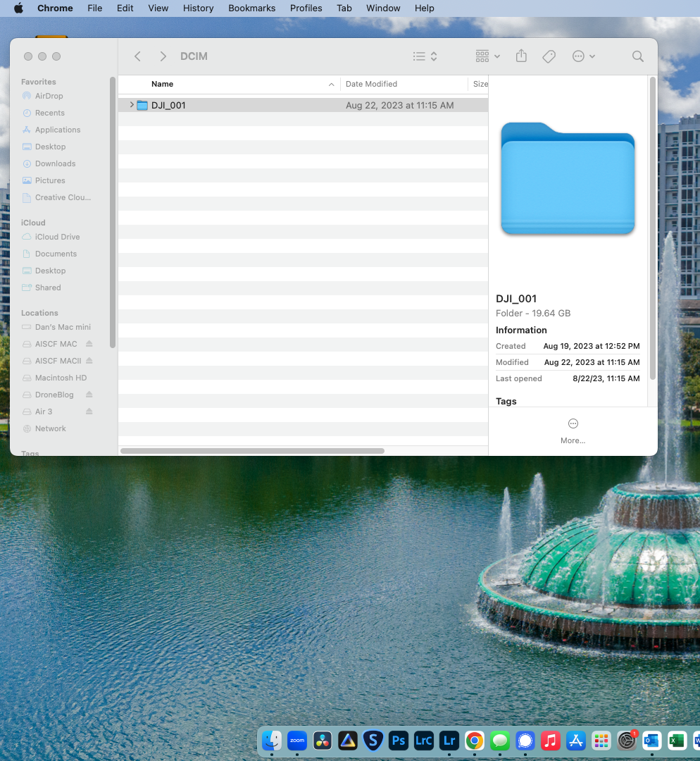700x761 pixels.
Task: Select the Air 3 volume
Action: point(43,412)
